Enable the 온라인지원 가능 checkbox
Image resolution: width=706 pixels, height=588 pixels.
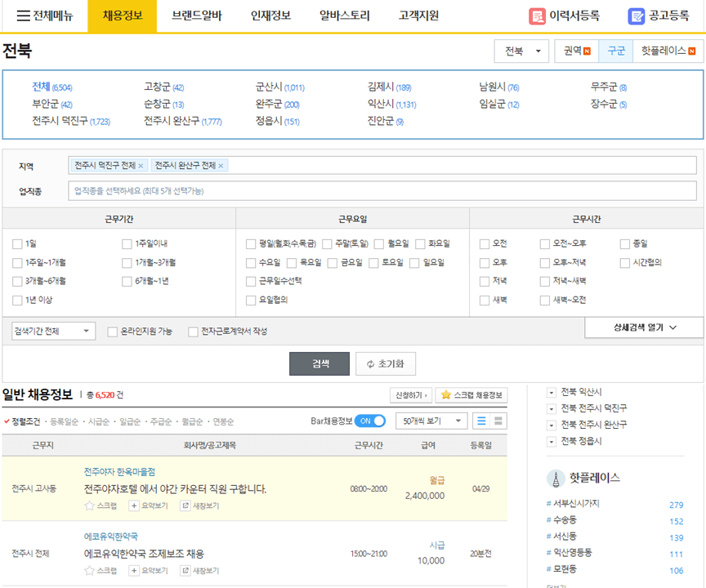click(x=111, y=332)
